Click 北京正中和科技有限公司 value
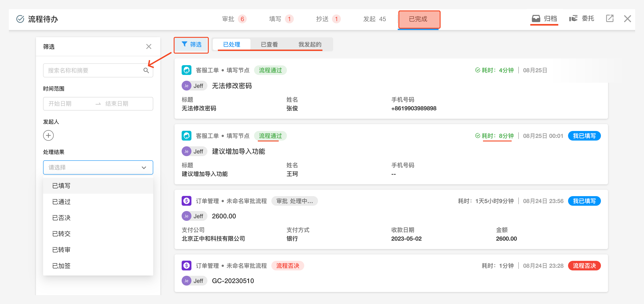Screen dimensions: 644x304 (x=213, y=239)
